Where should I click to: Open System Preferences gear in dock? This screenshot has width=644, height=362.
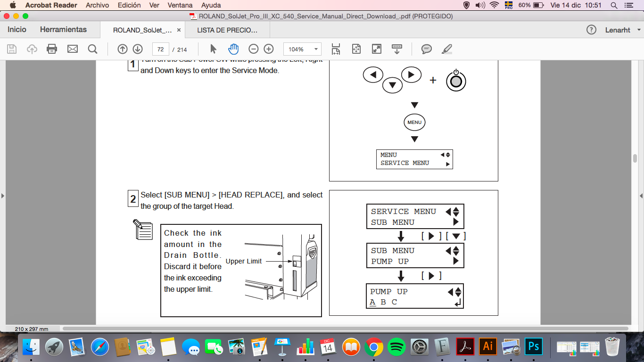tap(420, 347)
